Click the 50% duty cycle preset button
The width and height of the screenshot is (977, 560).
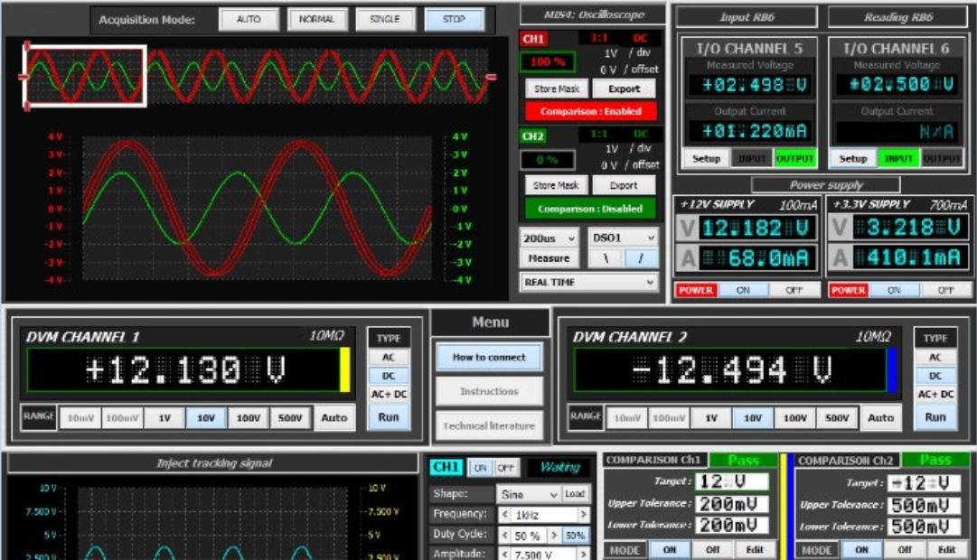pos(575,536)
